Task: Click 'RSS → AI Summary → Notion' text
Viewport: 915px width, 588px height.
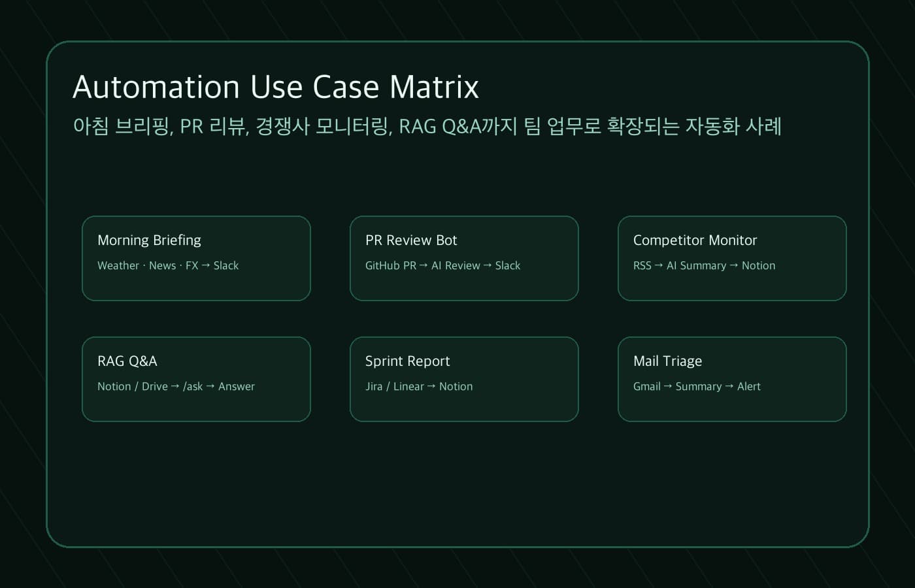Action: tap(704, 265)
